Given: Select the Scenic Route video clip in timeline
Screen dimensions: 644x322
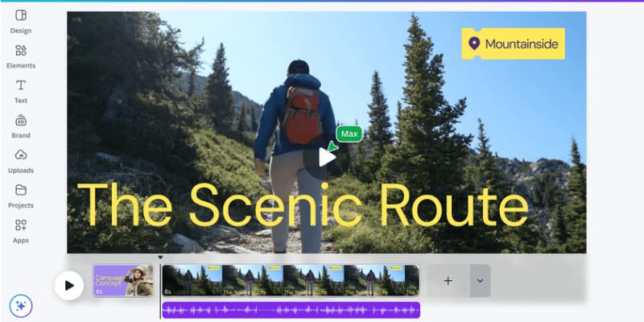Looking at the screenshot, I should click(x=291, y=280).
